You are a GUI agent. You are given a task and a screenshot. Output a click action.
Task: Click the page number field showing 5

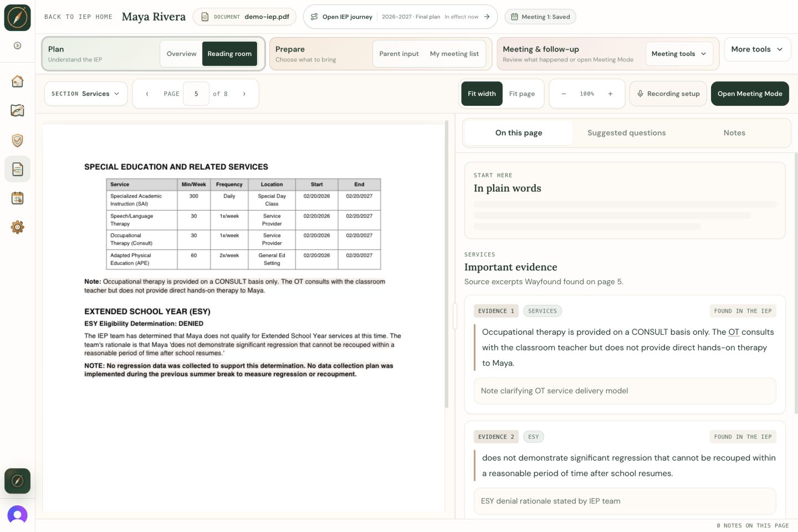196,94
